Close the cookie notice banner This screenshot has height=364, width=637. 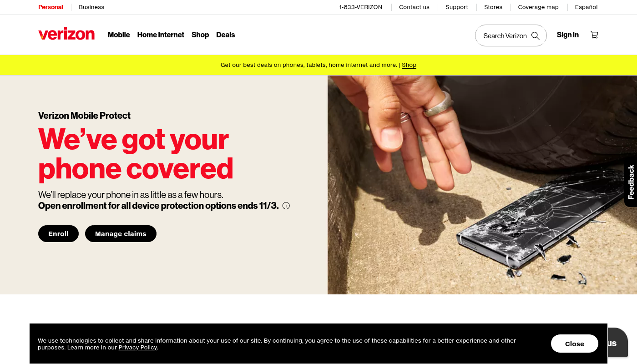575,344
